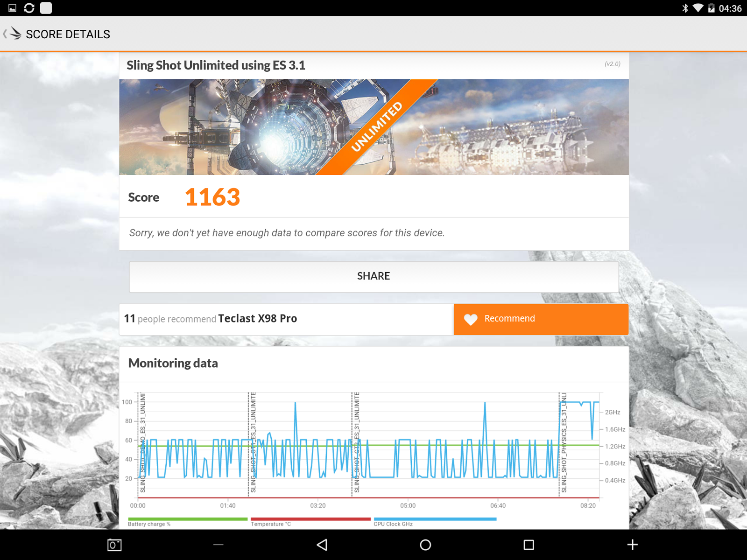The image size is (747, 560).
Task: Recommend the Teclast X98 Pro
Action: click(x=541, y=319)
